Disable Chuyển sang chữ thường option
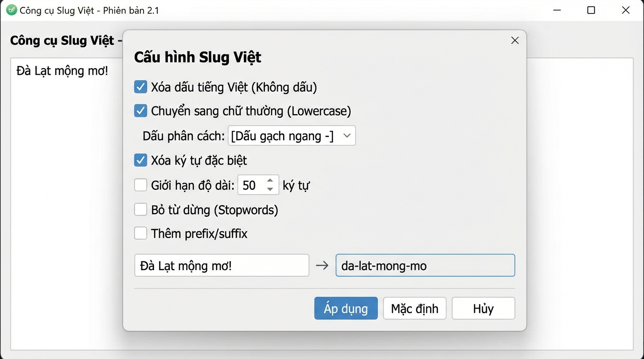This screenshot has height=359, width=644. click(x=140, y=110)
